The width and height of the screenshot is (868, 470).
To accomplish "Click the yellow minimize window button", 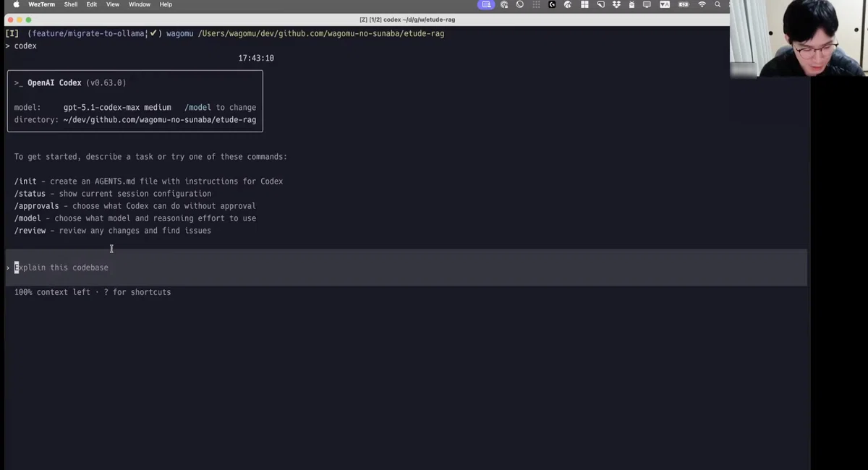I will point(19,20).
